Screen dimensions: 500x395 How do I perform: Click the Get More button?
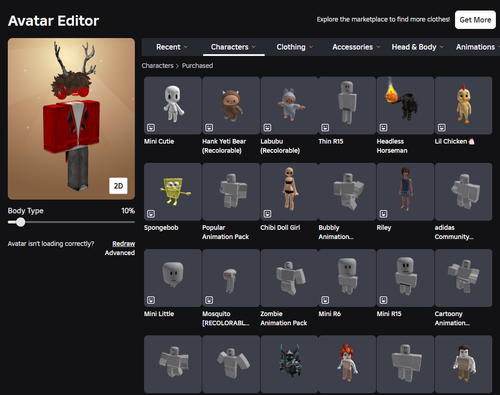click(475, 20)
